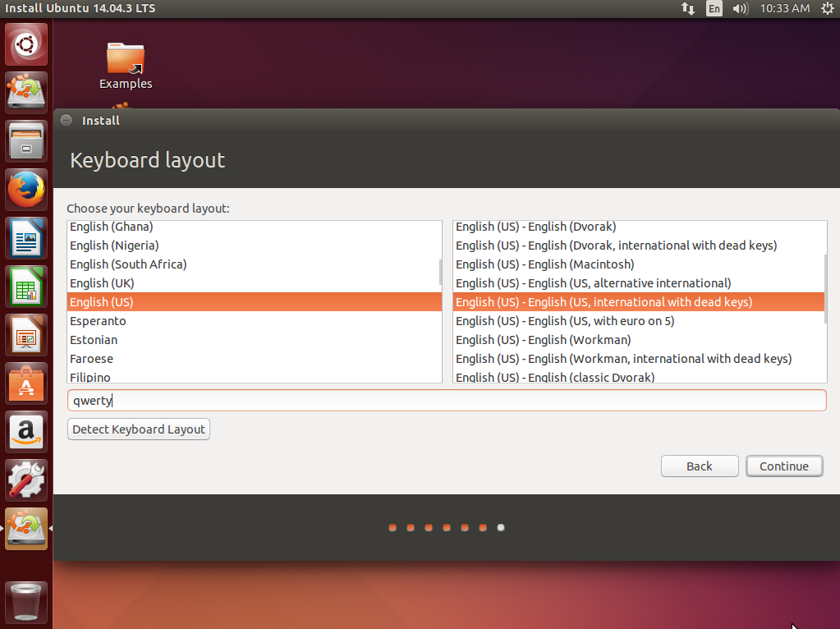This screenshot has height=629, width=840.
Task: Click the Install window round title button
Action: tap(67, 120)
